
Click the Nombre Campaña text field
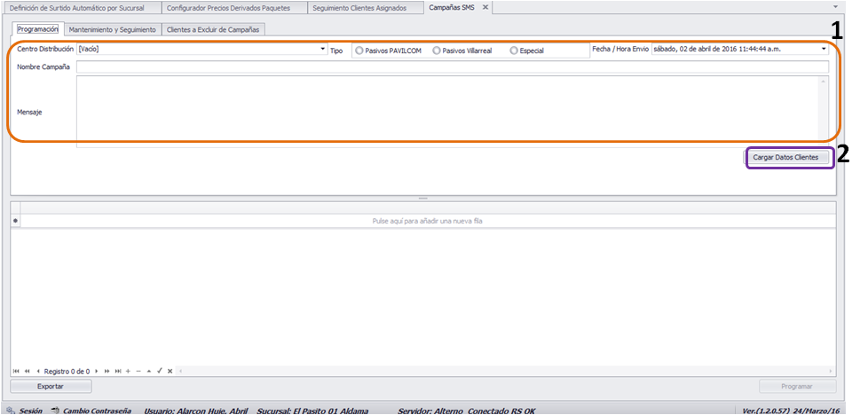pyautogui.click(x=453, y=67)
